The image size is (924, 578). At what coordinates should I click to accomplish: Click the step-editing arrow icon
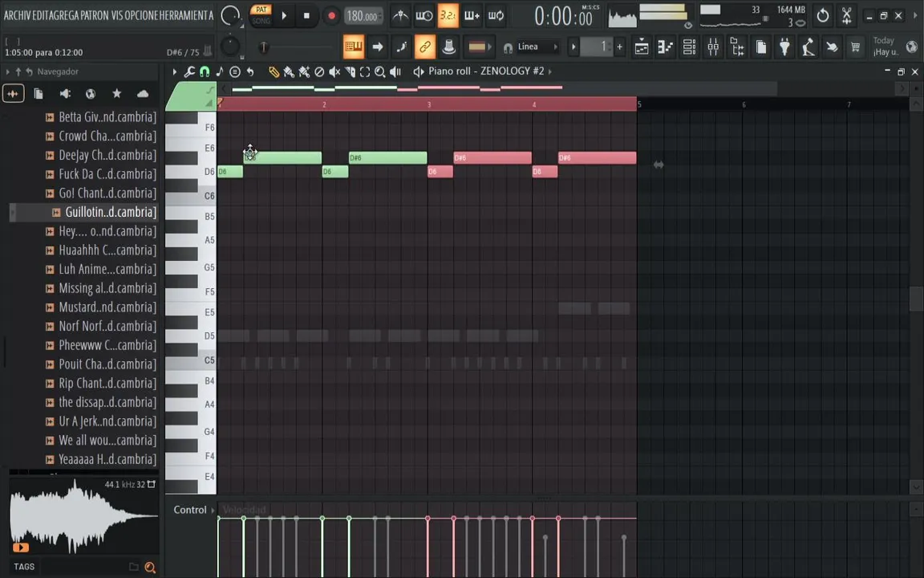tap(378, 47)
